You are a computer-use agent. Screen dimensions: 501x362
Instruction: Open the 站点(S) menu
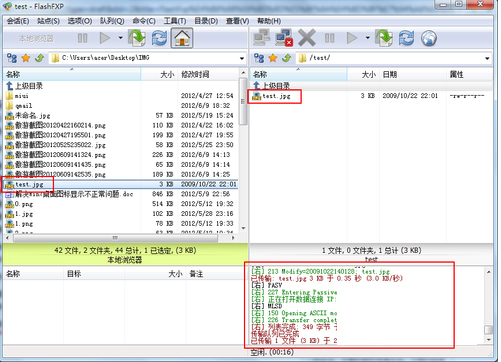[48, 21]
